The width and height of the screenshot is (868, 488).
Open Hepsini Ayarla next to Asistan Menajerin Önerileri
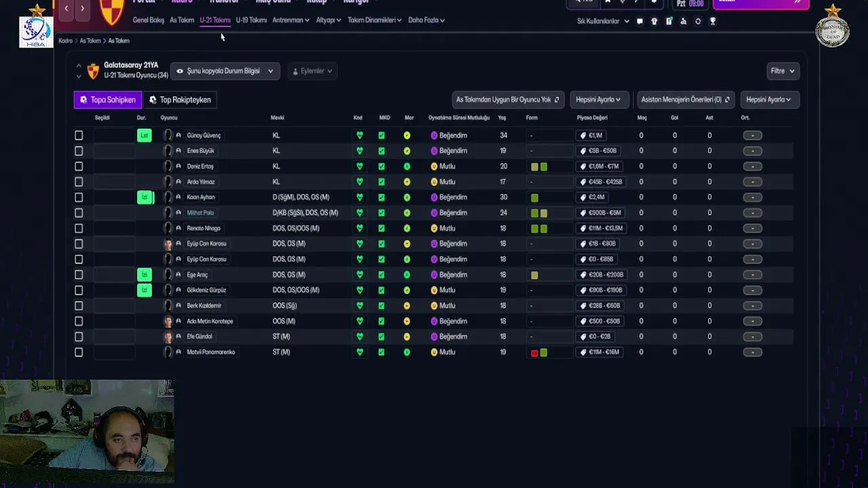769,100
